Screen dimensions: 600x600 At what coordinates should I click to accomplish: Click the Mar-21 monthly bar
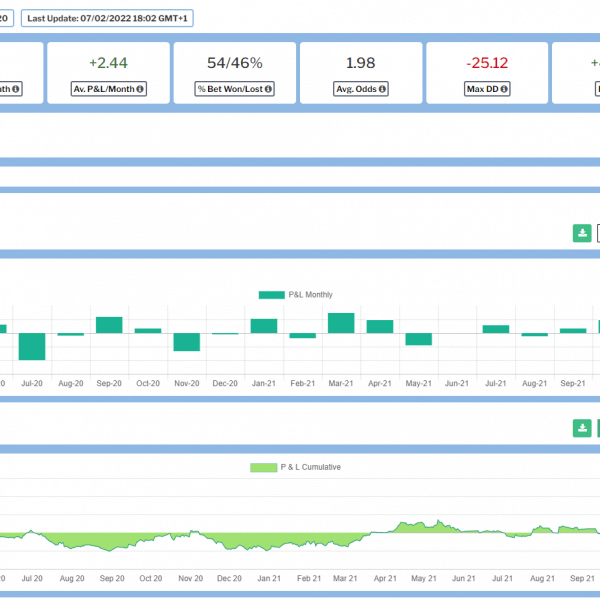coord(341,323)
